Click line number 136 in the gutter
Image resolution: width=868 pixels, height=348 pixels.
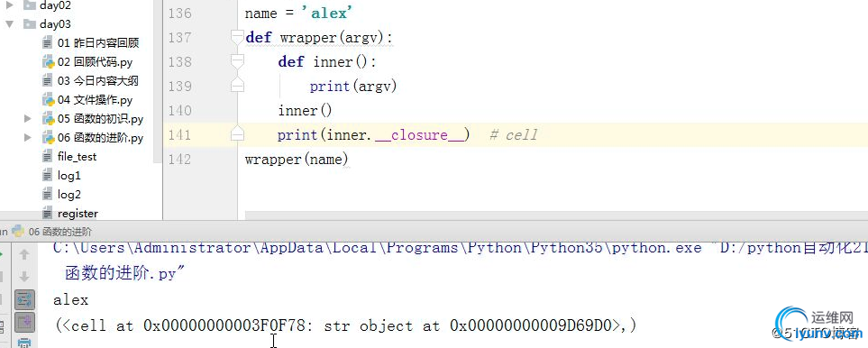[180, 14]
